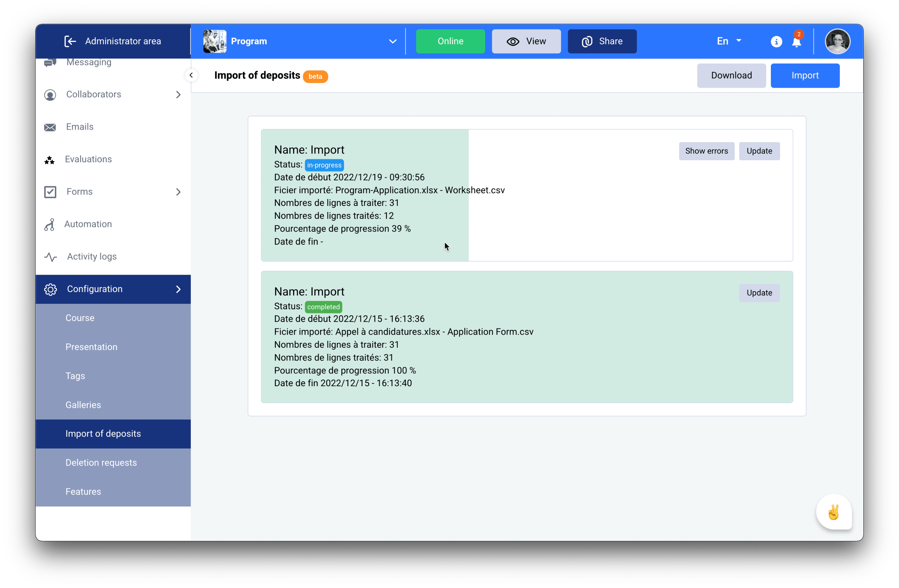Click the Emails envelope icon
The height and width of the screenshot is (588, 899).
coord(50,127)
